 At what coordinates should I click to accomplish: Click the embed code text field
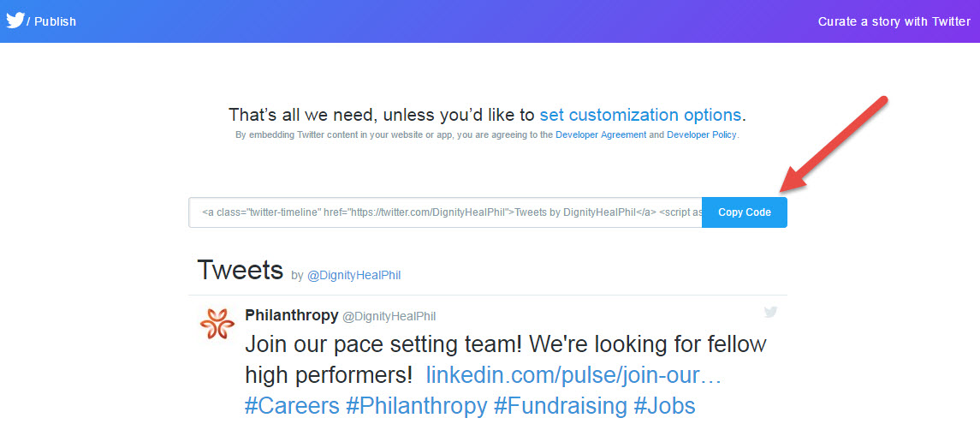pos(445,212)
